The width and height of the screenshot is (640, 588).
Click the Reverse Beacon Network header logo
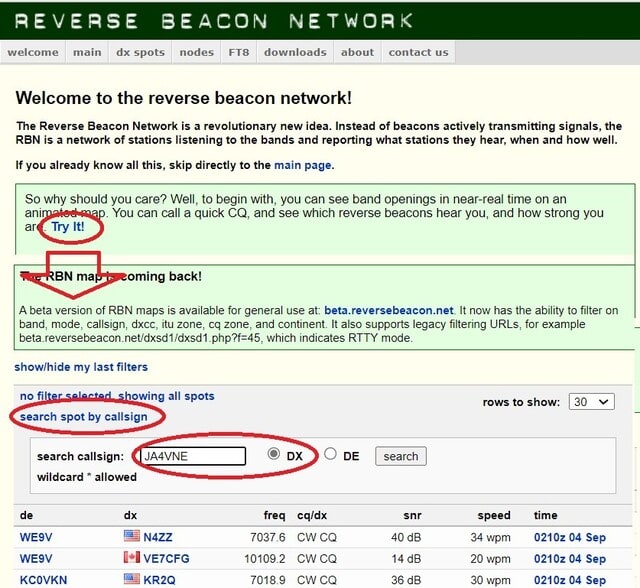click(x=214, y=21)
